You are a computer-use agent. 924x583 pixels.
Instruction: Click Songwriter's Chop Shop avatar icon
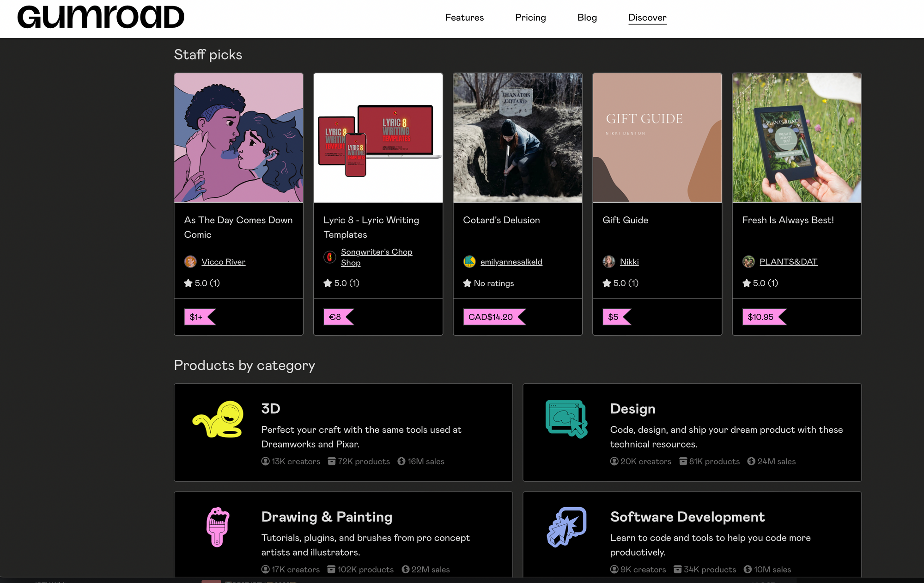tap(330, 257)
